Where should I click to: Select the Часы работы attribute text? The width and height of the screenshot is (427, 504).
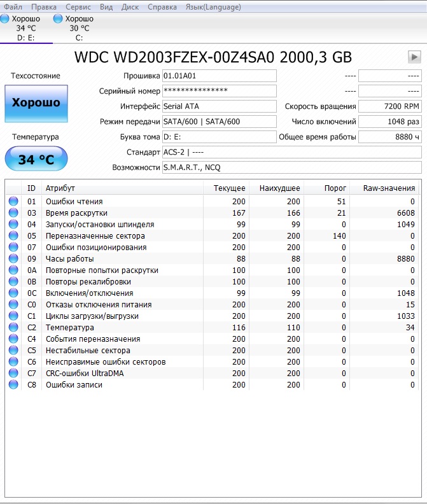coord(70,259)
